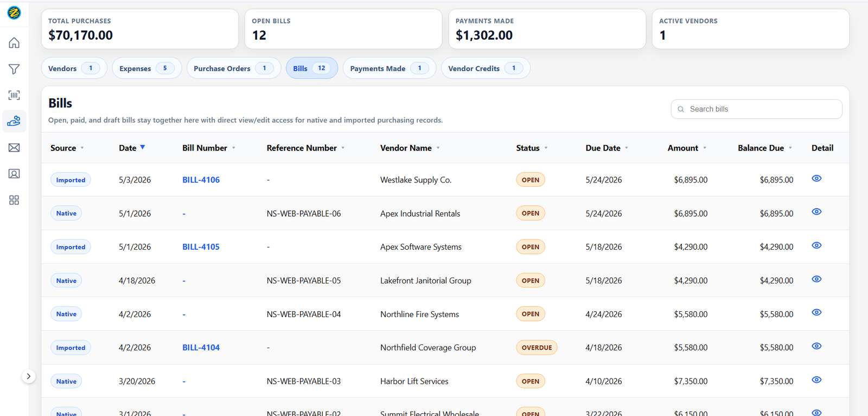Open the BILL-4105 link
Image resolution: width=868 pixels, height=416 pixels.
(201, 247)
